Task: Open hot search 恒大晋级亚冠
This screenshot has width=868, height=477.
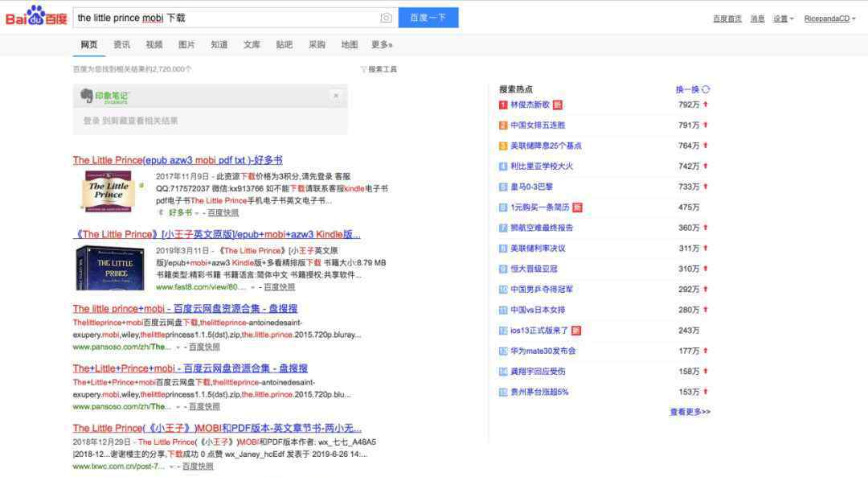Action: [534, 269]
